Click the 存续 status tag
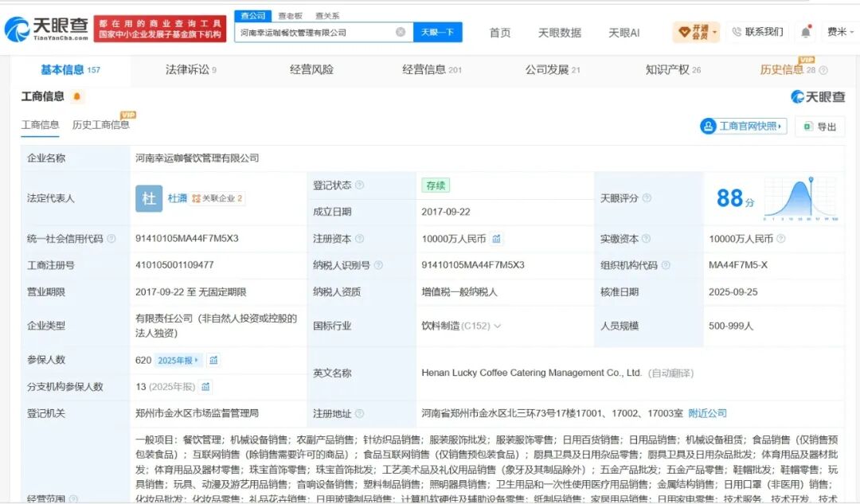This screenshot has height=504, width=860. 436,186
